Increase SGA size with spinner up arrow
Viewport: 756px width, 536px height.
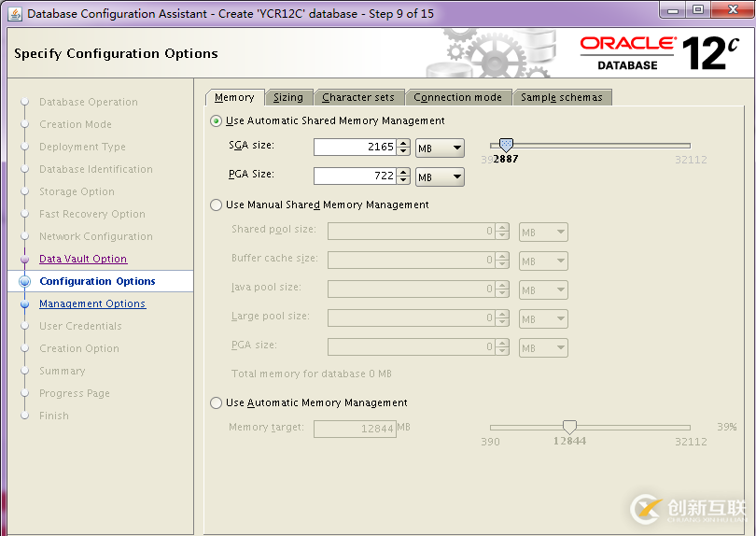point(403,143)
